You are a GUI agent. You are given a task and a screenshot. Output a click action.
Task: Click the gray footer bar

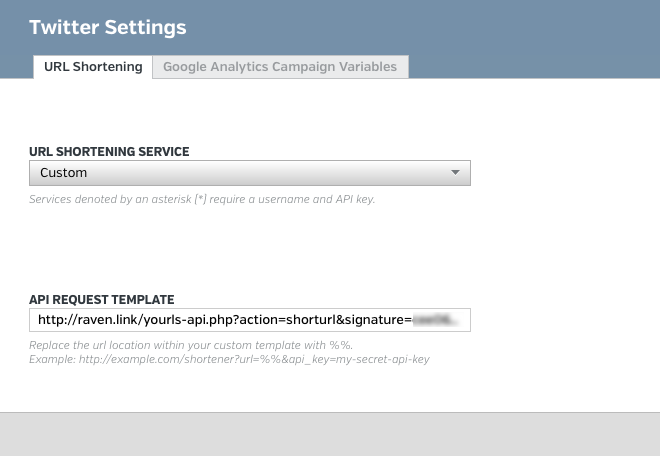tap(330, 434)
